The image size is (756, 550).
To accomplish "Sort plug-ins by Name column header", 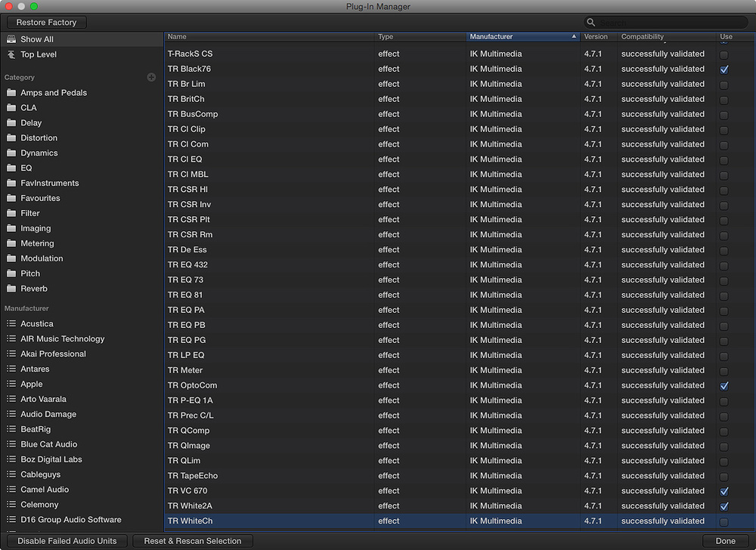I will (269, 36).
